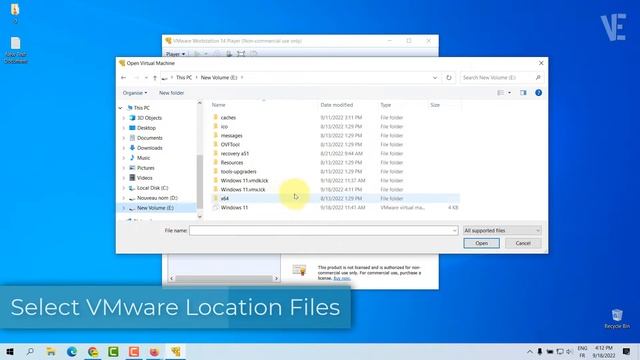Collapse the This PC tree node
640x360 pixels.
pos(120,108)
